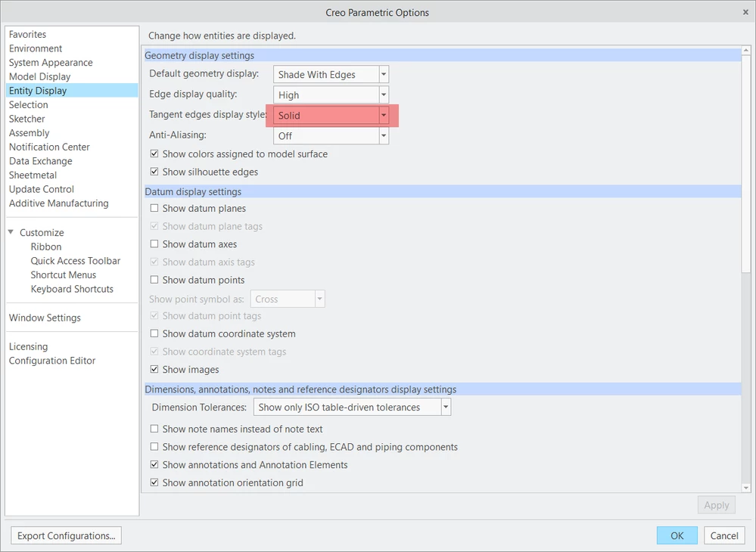Screen dimensions: 756x552
Task: Select Environment in the options list
Action: 36,48
